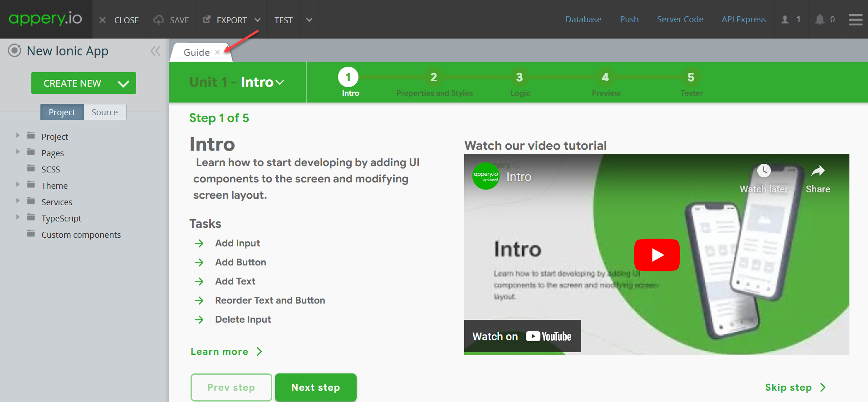The width and height of the screenshot is (868, 402).
Task: Collapse the left project panel
Action: [156, 51]
